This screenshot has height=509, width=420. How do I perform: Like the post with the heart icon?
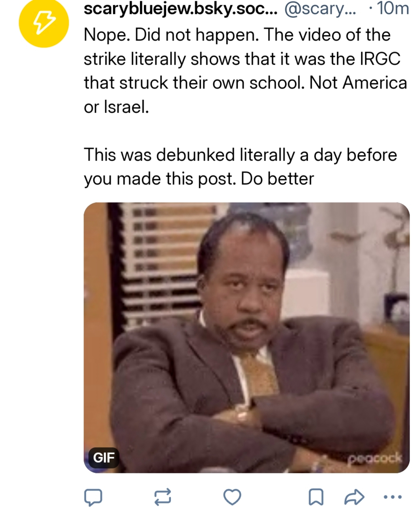tap(232, 497)
